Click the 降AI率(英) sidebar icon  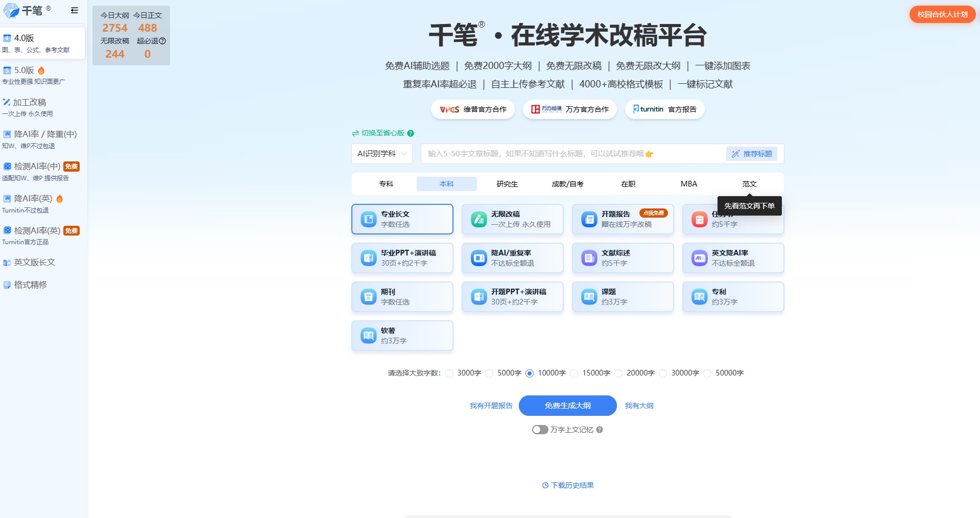[x=7, y=198]
